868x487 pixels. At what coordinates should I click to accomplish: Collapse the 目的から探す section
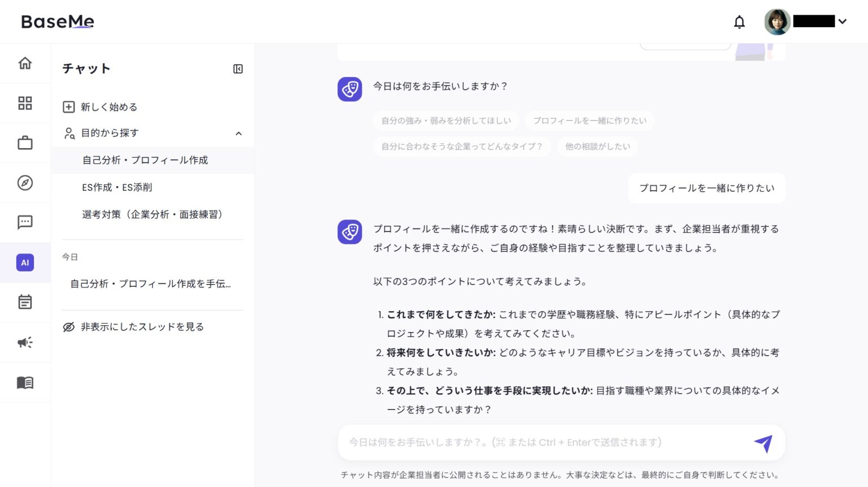coord(238,133)
